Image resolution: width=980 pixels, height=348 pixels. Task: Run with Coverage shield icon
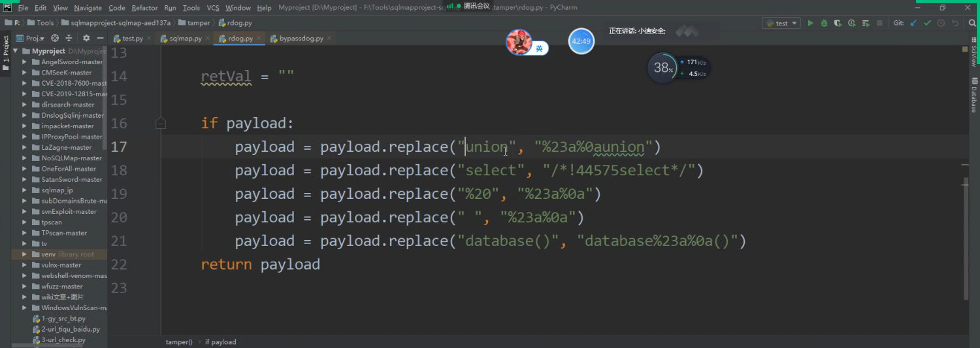pyautogui.click(x=838, y=23)
